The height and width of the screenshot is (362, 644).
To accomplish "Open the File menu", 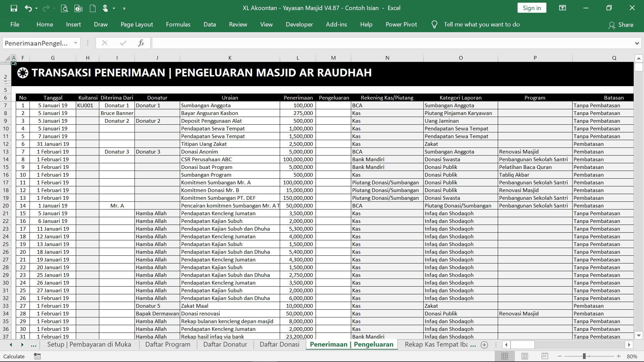I will pos(15,24).
